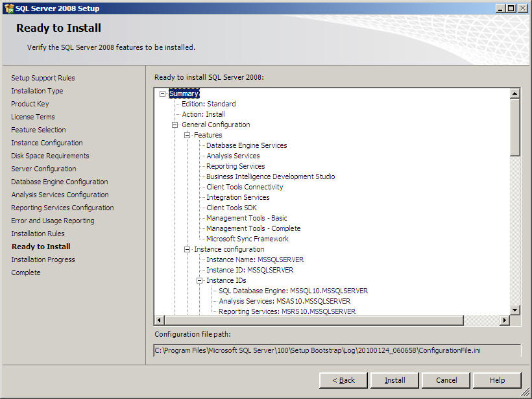Viewport: 532px width, 399px height.
Task: Click Installation Rules step
Action: click(x=38, y=234)
